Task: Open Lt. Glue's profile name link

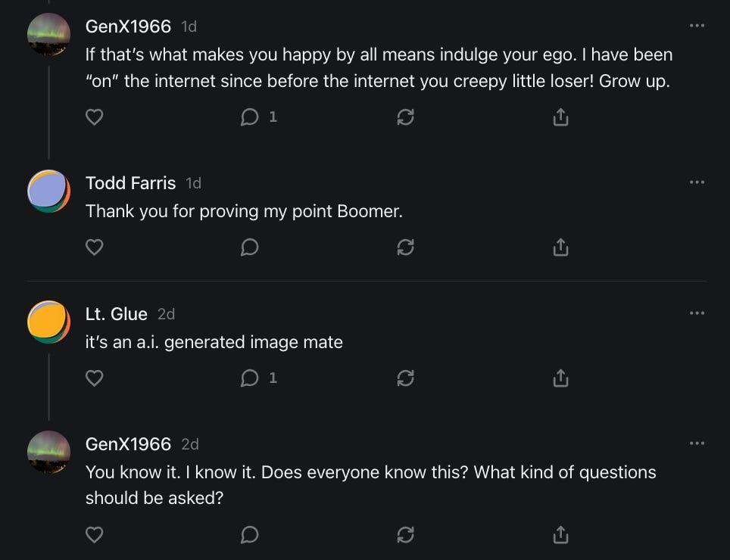Action: 117,313
